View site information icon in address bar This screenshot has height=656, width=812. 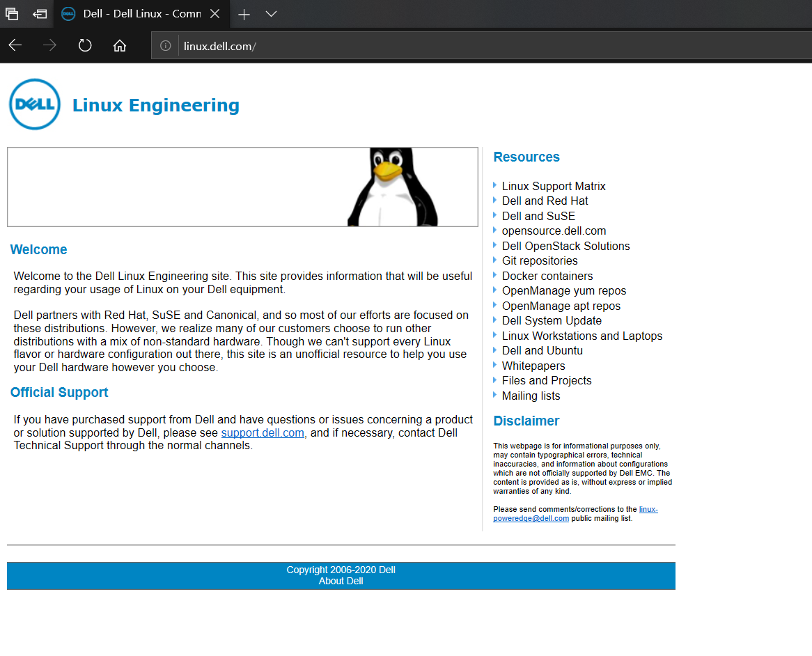(165, 45)
